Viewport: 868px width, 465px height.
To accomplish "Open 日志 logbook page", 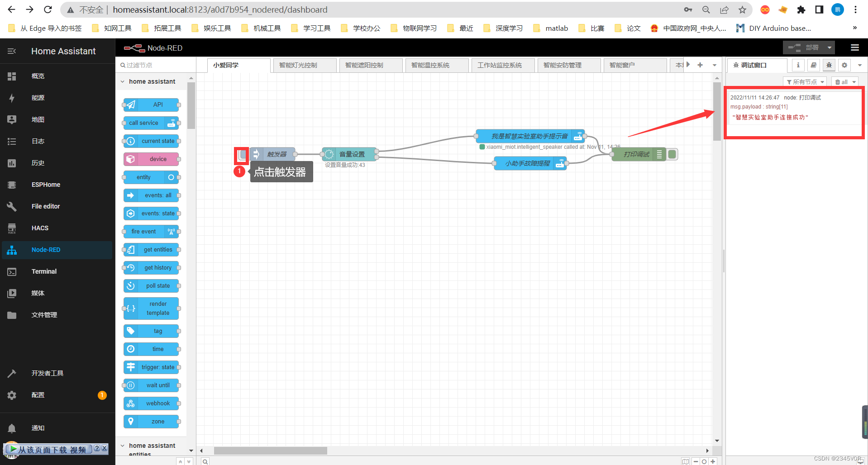I will pyautogui.click(x=57, y=141).
